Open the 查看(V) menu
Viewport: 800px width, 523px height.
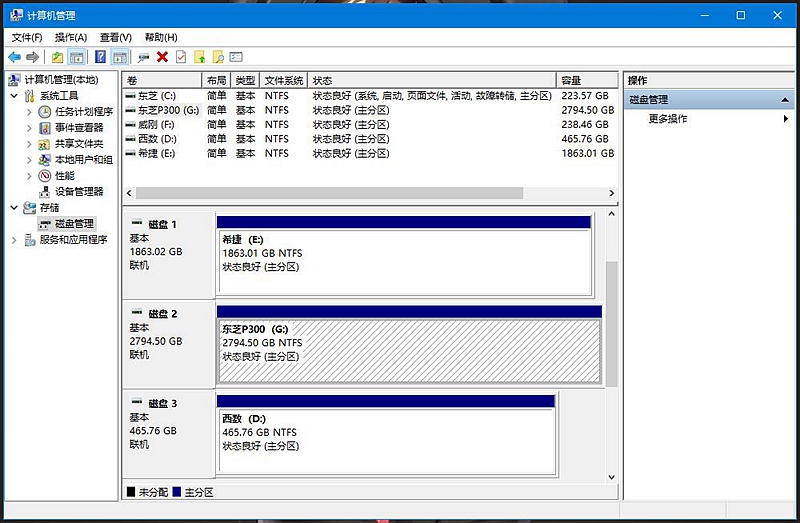115,37
